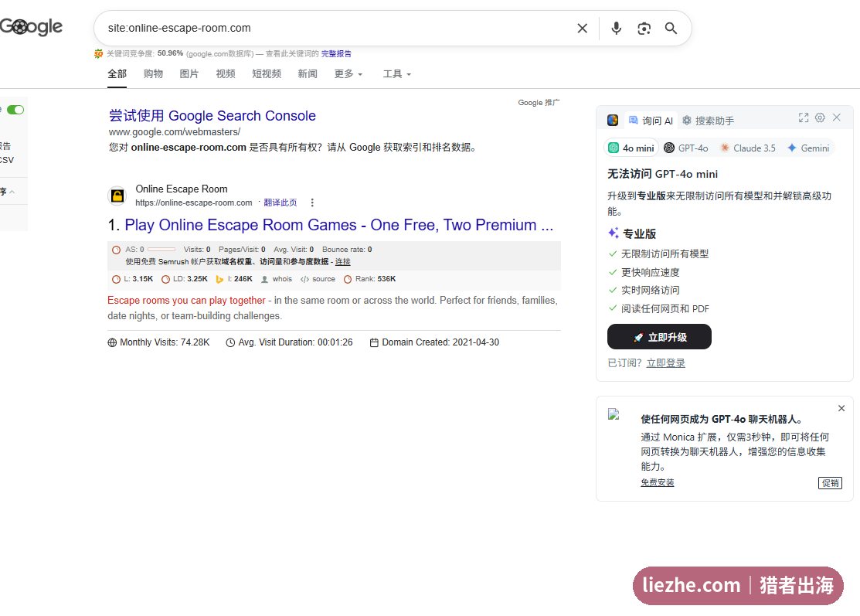Image resolution: width=860 pixels, height=616 pixels.
Task: Click the source text link
Action: (324, 279)
